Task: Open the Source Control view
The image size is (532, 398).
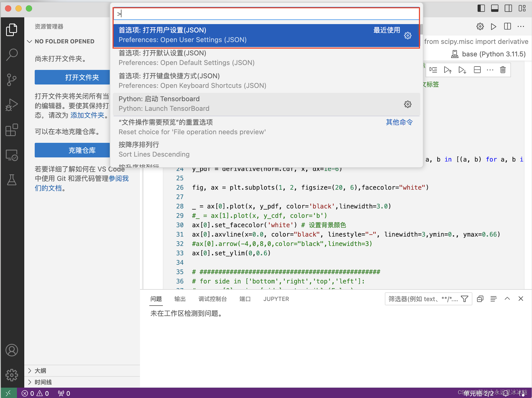Action: pos(12,80)
